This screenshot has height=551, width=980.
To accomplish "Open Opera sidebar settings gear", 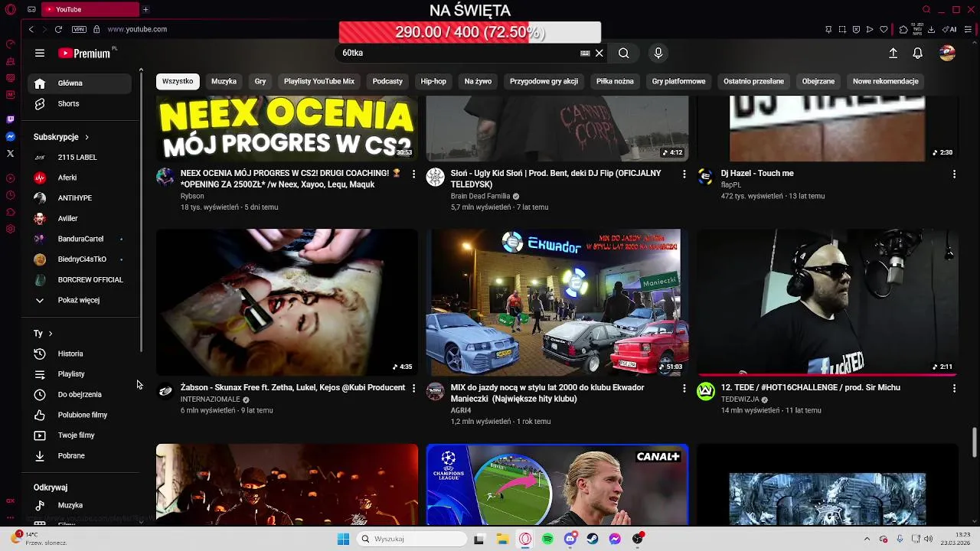I will pyautogui.click(x=10, y=229).
